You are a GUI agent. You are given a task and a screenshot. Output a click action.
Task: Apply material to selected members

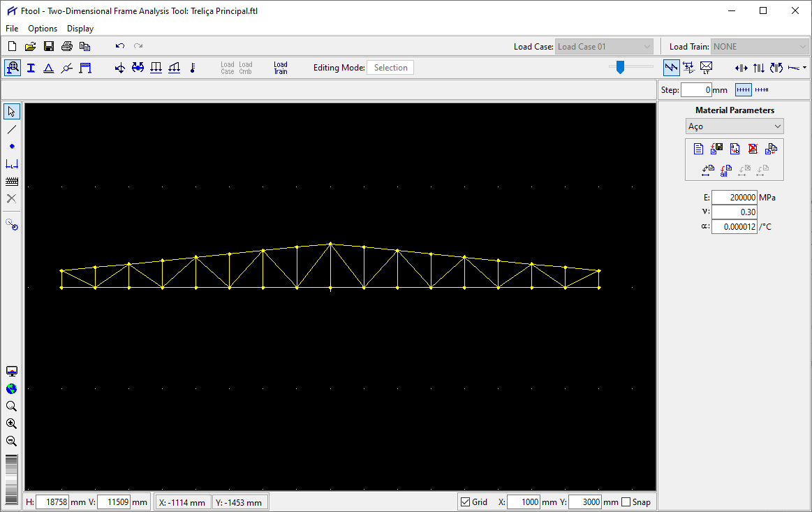(x=708, y=170)
